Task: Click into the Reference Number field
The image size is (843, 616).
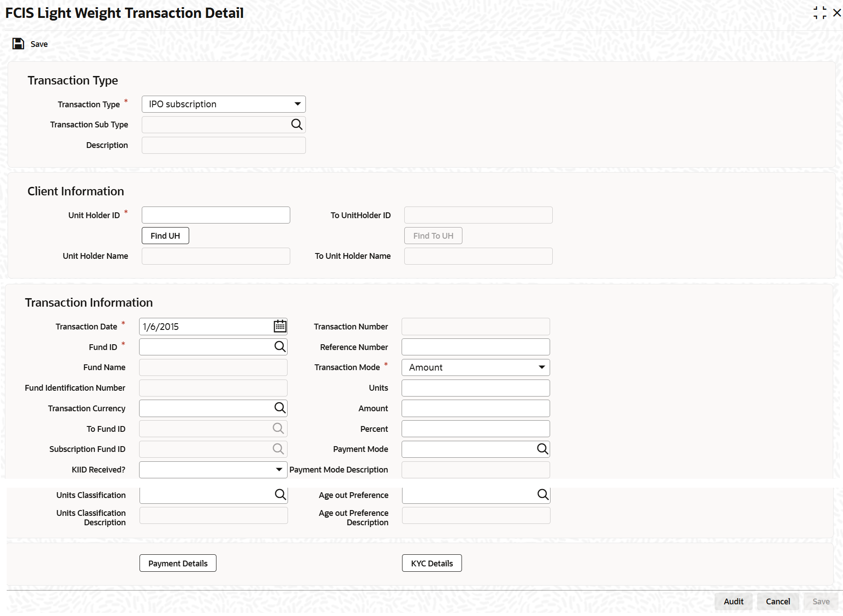Action: [x=476, y=347]
